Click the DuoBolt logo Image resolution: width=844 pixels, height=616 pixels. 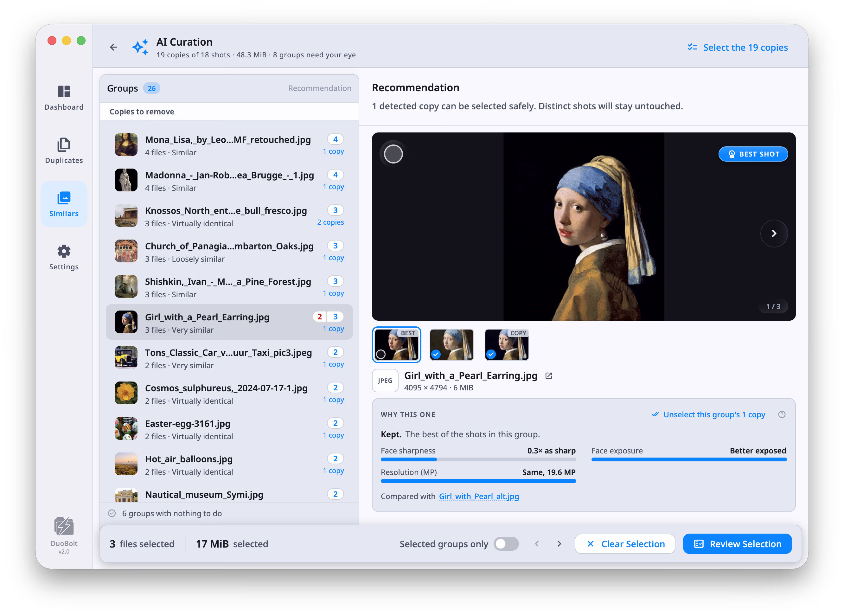[x=64, y=526]
